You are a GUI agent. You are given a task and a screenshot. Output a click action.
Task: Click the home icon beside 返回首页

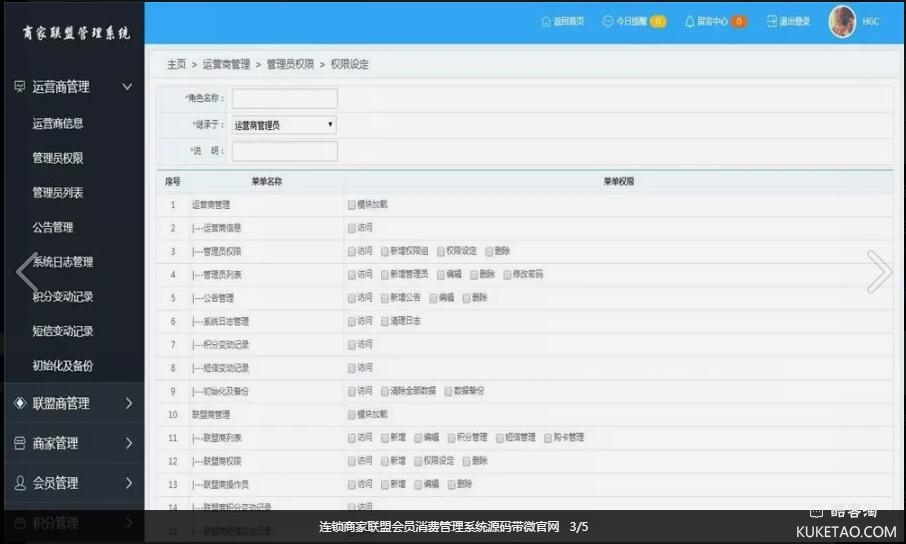[x=546, y=22]
